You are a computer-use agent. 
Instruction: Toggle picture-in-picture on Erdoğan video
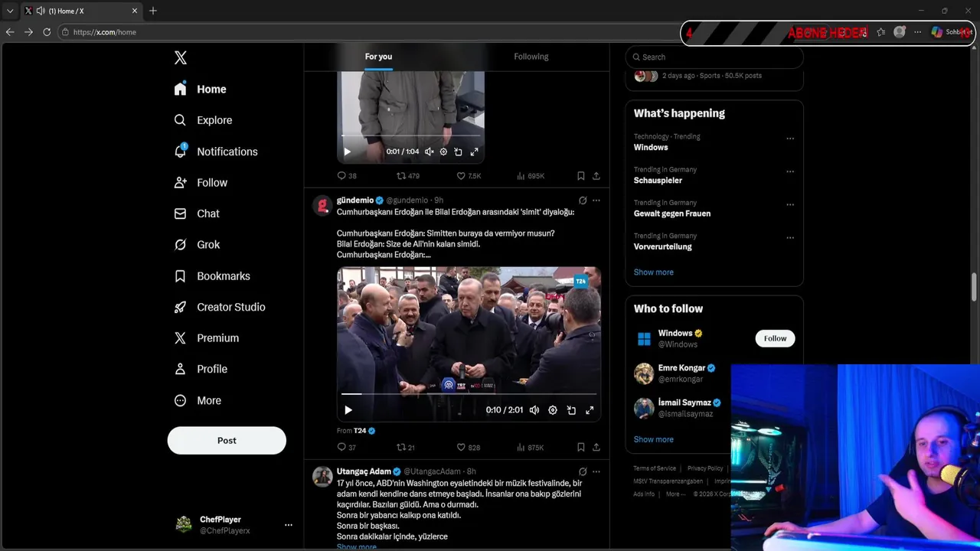point(571,410)
